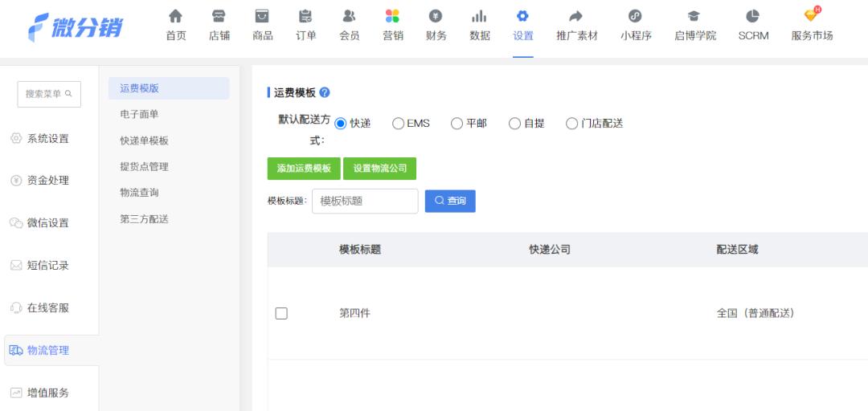
Task: Open 运费模版 in the submenu
Action: 169,88
